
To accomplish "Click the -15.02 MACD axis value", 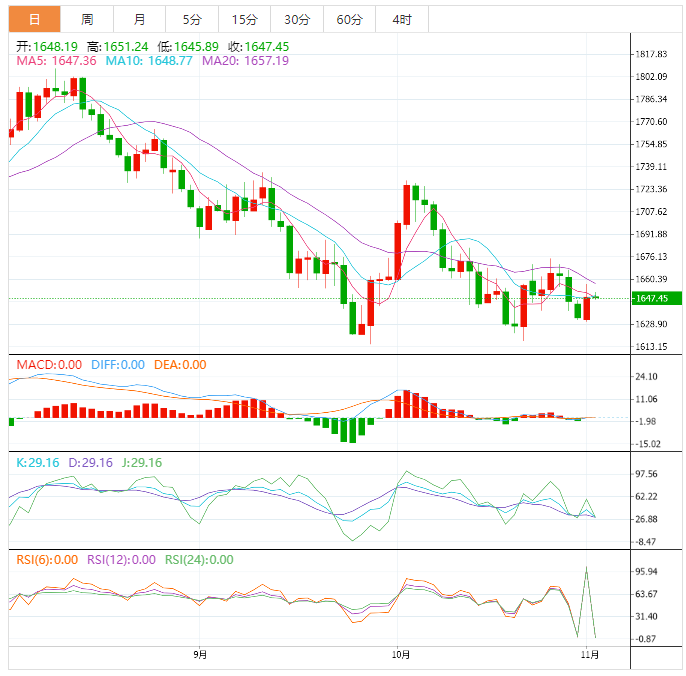I will (646, 444).
